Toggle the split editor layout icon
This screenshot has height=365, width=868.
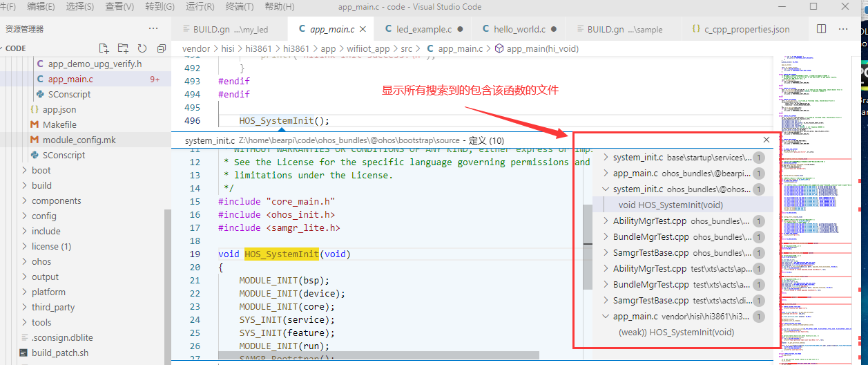(821, 29)
